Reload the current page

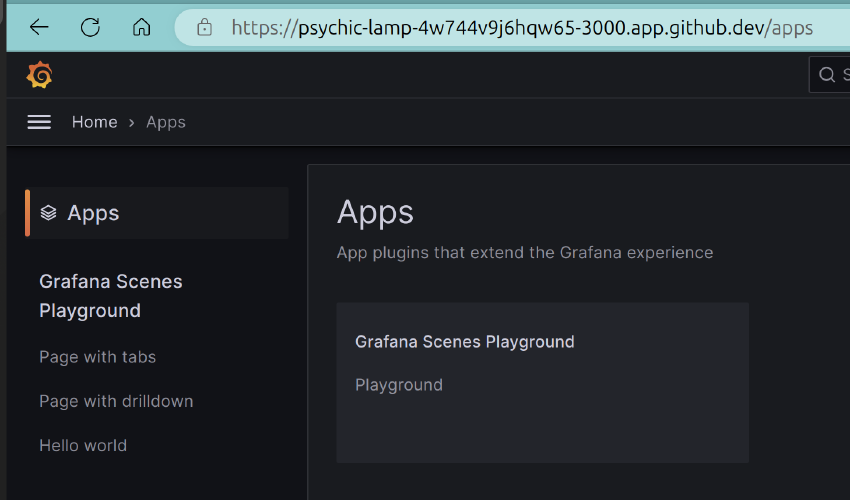(91, 27)
